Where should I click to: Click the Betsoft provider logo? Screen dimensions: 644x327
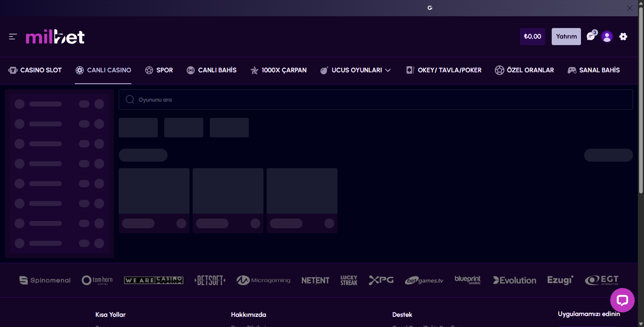(210, 280)
